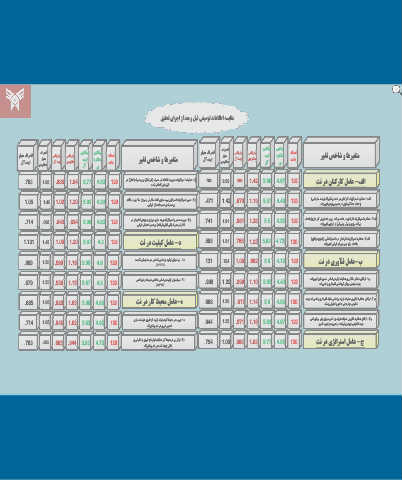Click the cell showing 754
Screen dimensions: 402x480
coord(209,342)
